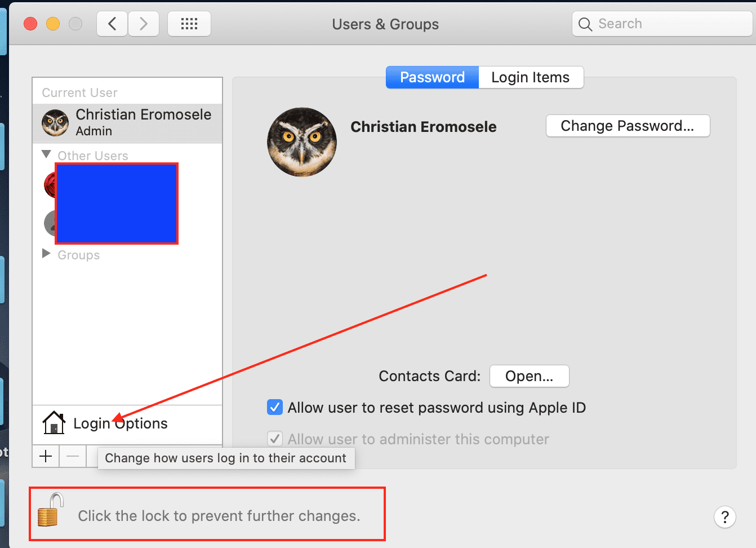Toggle Allow user to reset password checkbox

click(275, 407)
